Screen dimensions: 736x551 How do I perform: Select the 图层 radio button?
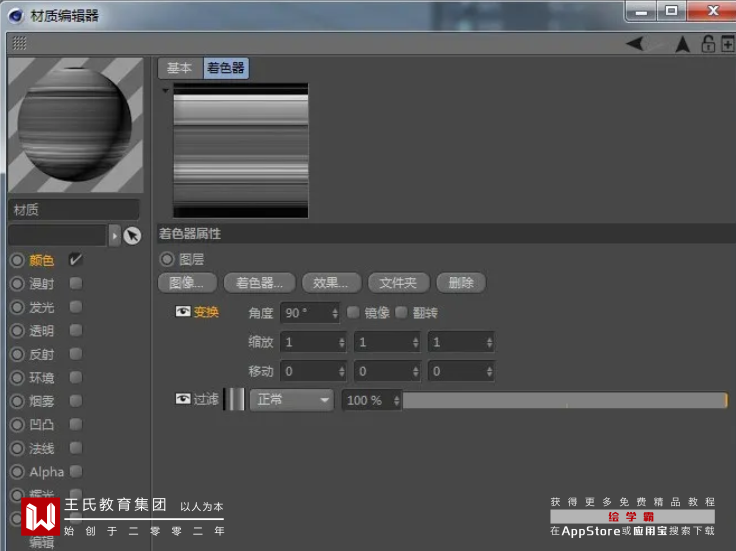(167, 259)
